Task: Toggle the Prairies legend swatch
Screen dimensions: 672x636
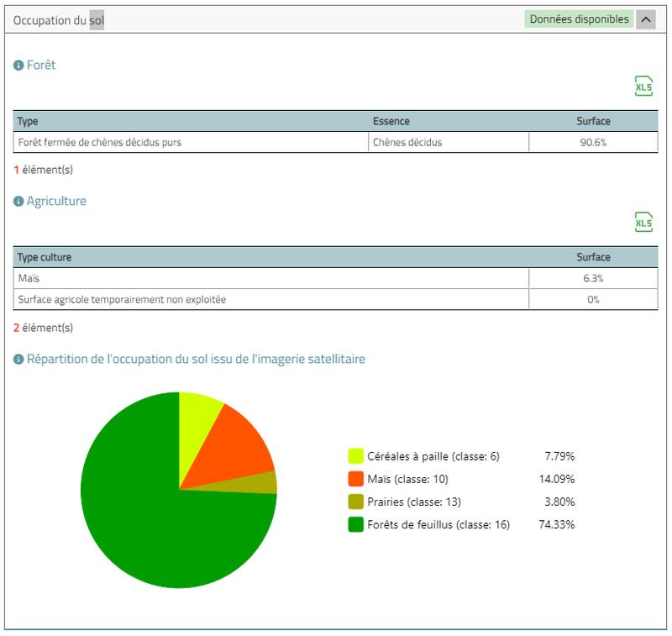Action: coord(356,502)
